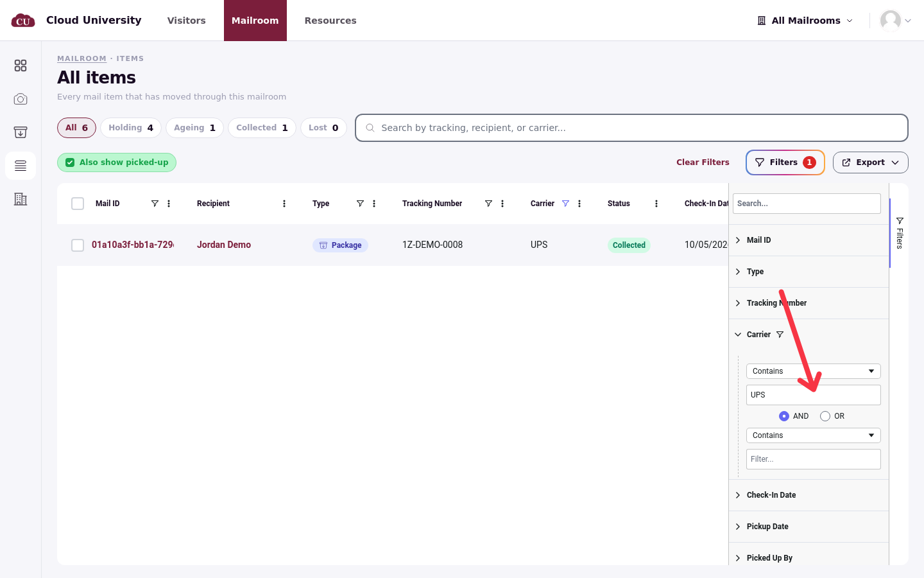Screen dimensions: 924x578
Task: Show the Collected items tab
Action: point(262,128)
